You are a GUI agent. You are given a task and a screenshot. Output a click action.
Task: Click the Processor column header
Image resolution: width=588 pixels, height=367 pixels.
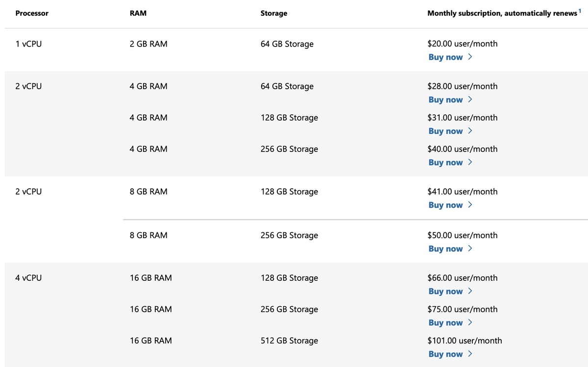pos(32,14)
